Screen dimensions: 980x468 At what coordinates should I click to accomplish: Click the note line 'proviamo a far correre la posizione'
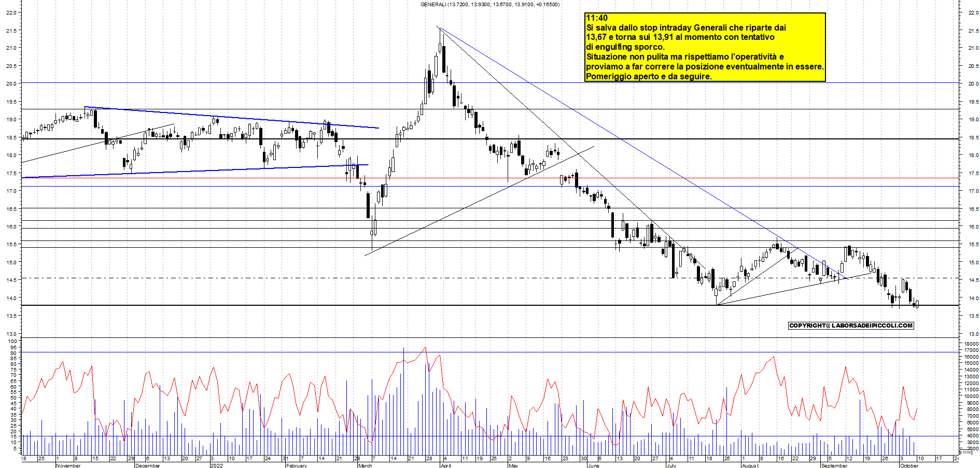pyautogui.click(x=705, y=67)
